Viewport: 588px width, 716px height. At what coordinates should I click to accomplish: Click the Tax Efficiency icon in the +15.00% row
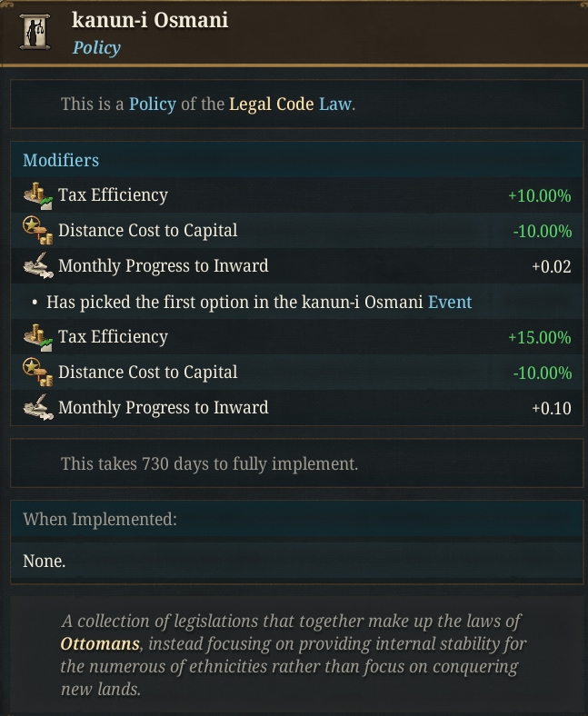point(38,337)
